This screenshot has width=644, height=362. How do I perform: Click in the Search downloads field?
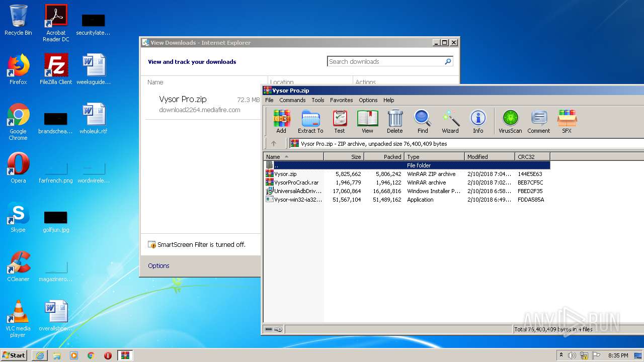coord(385,61)
